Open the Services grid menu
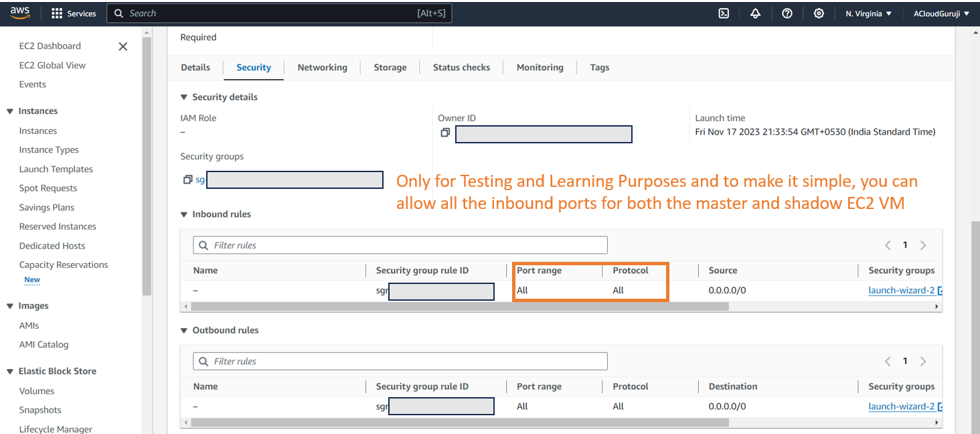The height and width of the screenshot is (434, 980). tap(74, 13)
